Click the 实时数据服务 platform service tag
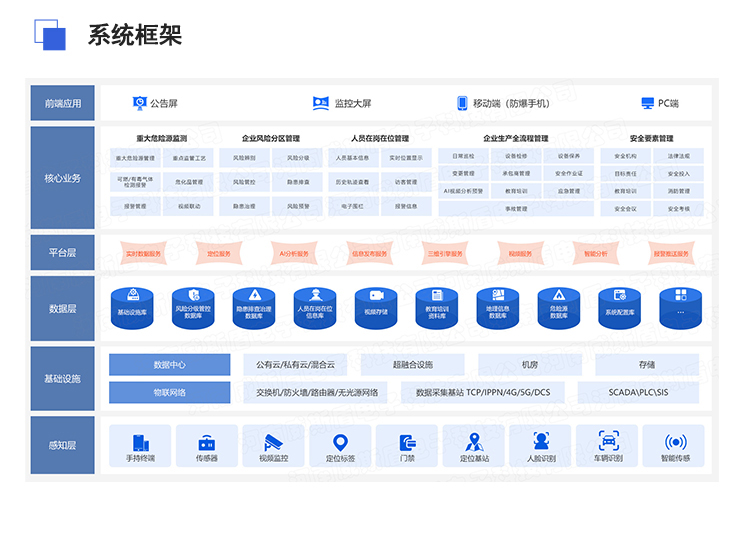The width and height of the screenshot is (750, 536). [143, 254]
